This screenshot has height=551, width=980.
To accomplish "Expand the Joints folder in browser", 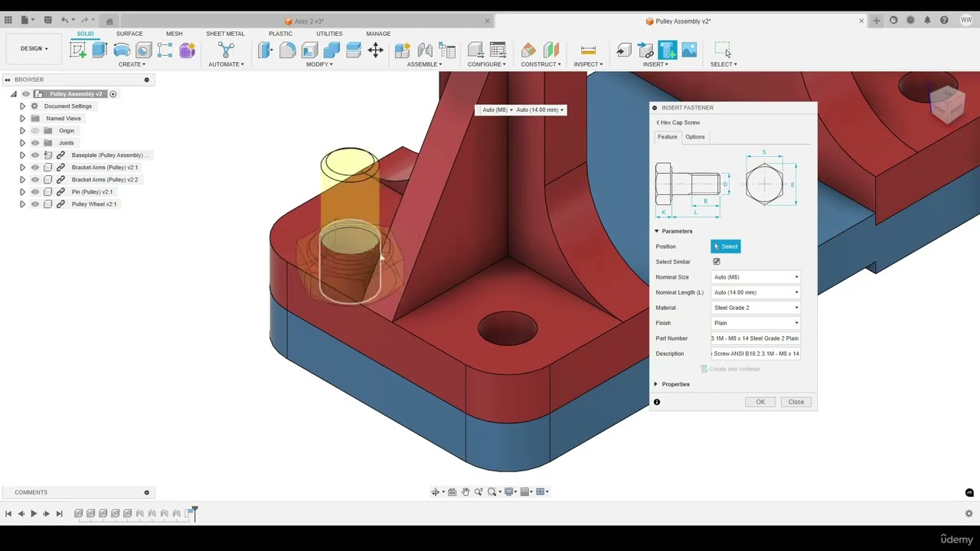I will tap(22, 143).
